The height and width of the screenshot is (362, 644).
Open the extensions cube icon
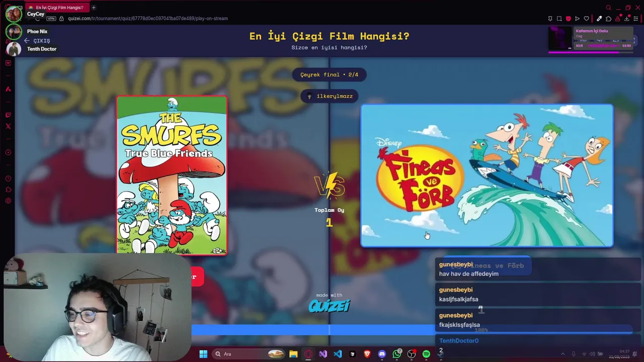click(608, 19)
